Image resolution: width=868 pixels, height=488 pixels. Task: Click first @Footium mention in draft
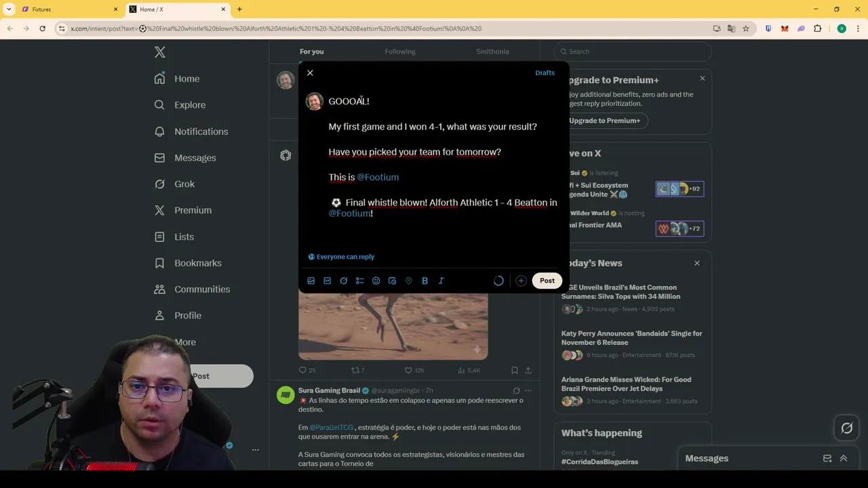(378, 178)
